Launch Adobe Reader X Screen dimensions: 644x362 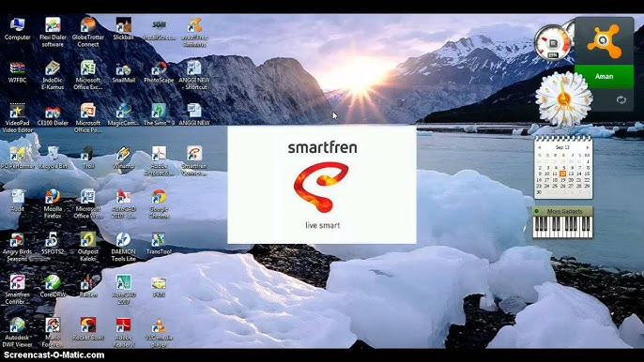pyautogui.click(x=123, y=332)
